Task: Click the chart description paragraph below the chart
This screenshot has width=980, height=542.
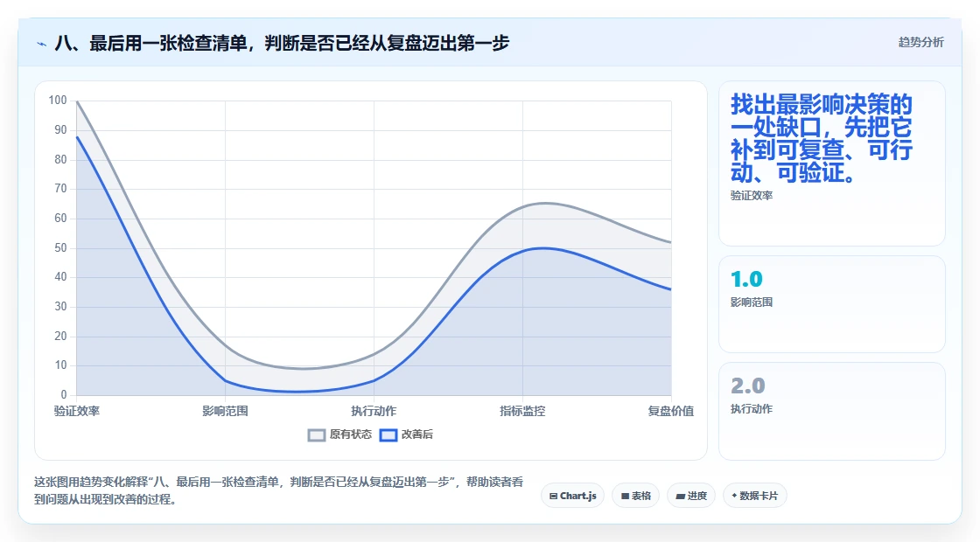Action: click(279, 490)
